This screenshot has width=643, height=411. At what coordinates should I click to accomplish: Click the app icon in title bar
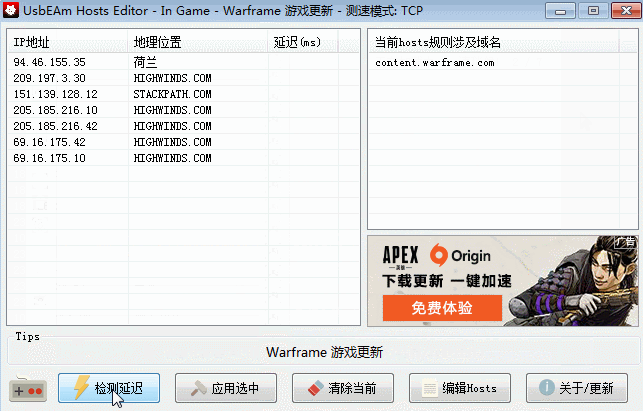14,10
